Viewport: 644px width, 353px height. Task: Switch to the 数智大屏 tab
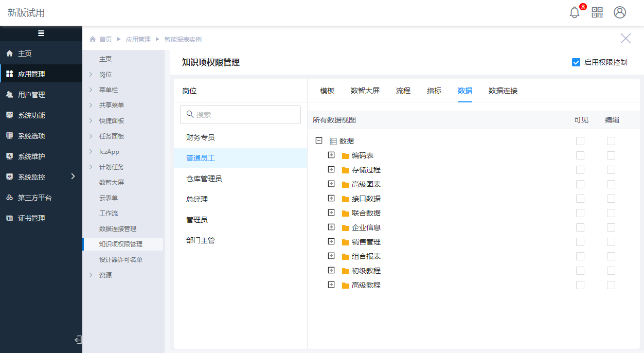[365, 91]
